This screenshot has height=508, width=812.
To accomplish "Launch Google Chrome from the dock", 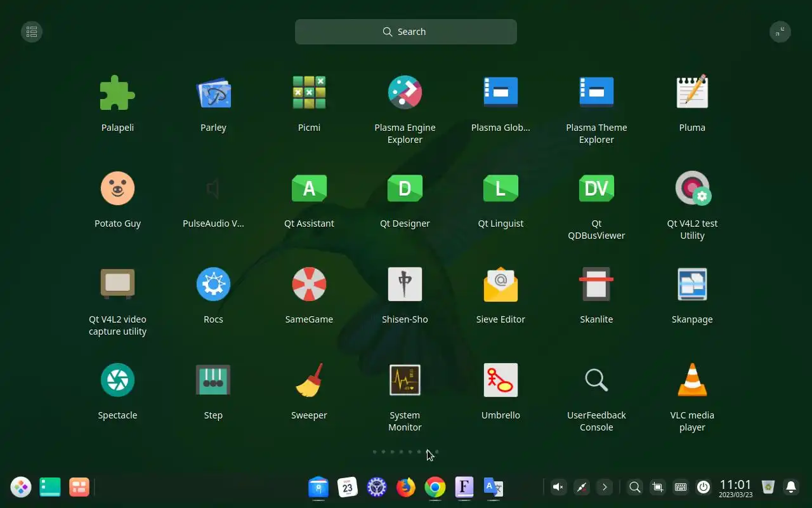I will click(x=435, y=487).
